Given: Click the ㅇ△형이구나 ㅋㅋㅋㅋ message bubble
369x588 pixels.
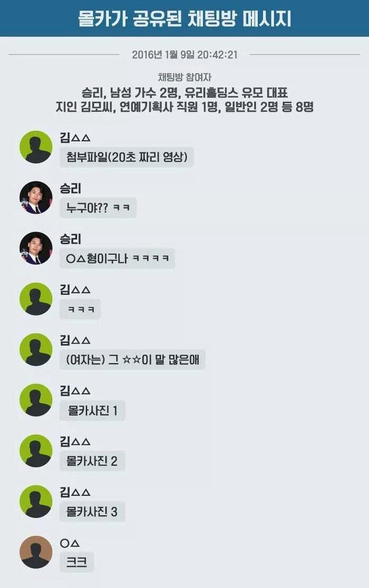Looking at the screenshot, I should 118,258.
